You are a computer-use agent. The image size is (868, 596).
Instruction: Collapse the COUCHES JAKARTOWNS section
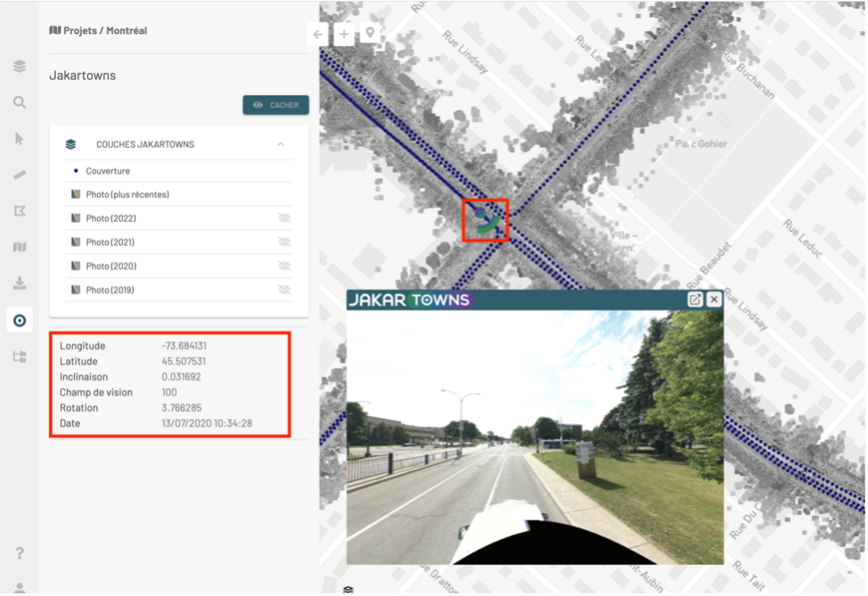(x=280, y=143)
